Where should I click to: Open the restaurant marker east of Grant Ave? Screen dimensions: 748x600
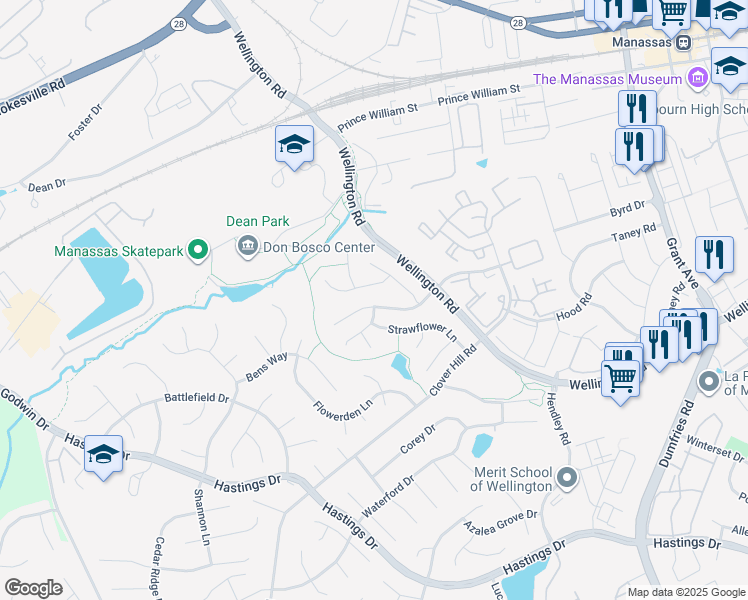tap(714, 256)
